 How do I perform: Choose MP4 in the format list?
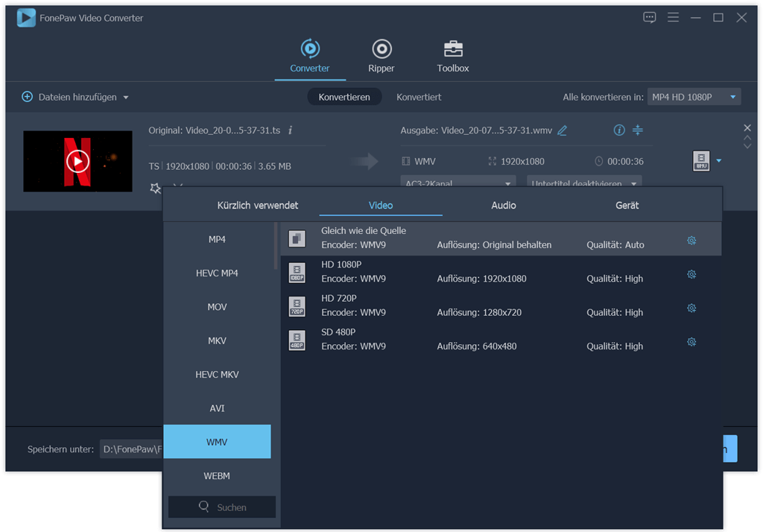click(217, 239)
